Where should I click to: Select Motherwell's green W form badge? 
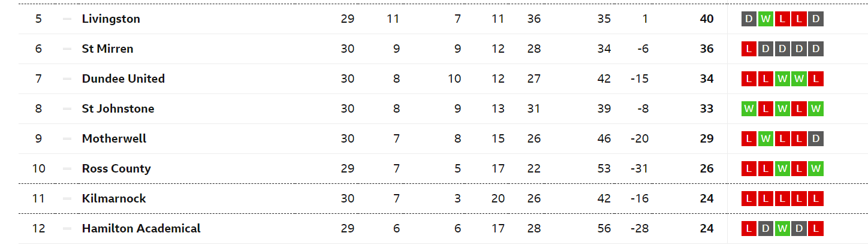tap(765, 138)
